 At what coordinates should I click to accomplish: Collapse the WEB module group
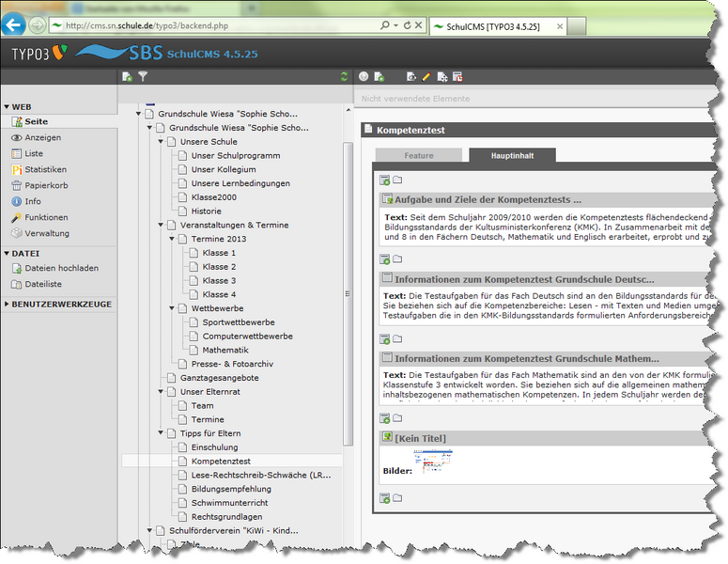7,107
